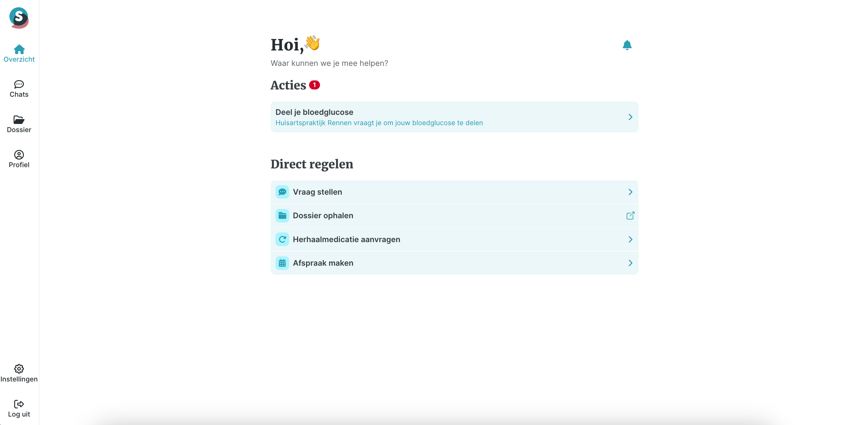The image size is (868, 425).
Task: Click chevron on Herhaalmedicatie aanvragen row
Action: pos(630,239)
